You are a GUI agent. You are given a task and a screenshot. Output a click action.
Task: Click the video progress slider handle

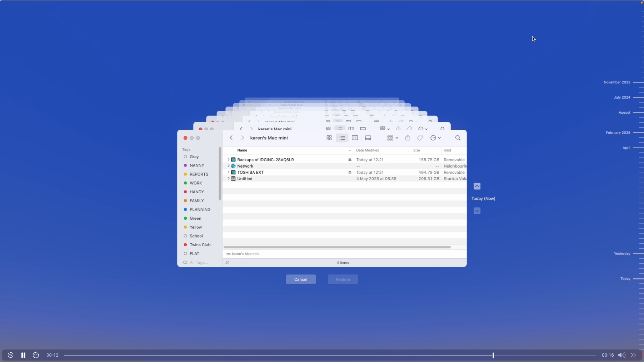pos(493,355)
